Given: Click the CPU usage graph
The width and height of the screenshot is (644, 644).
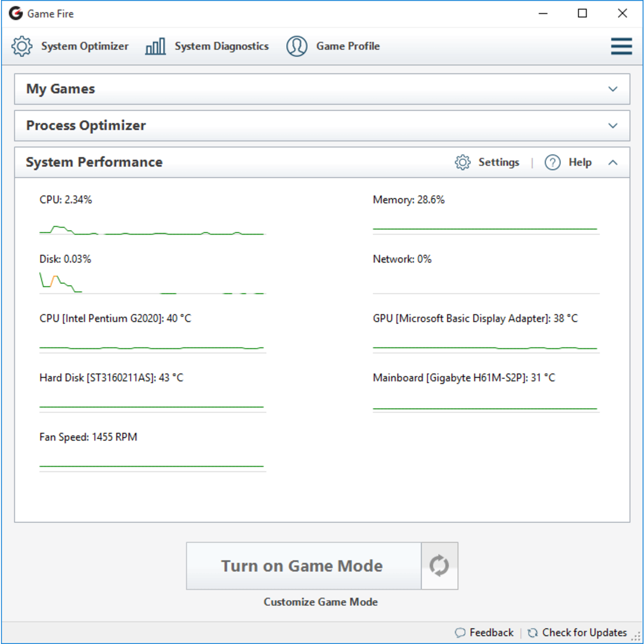Looking at the screenshot, I should (x=151, y=230).
